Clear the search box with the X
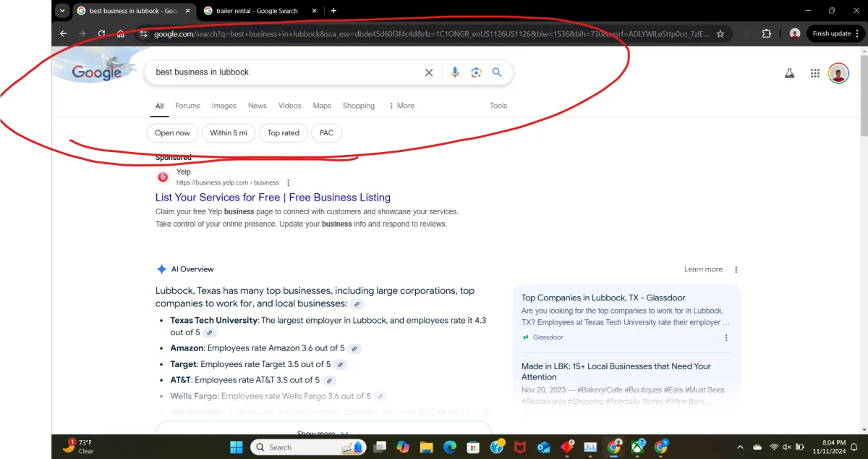This screenshot has width=868, height=459. click(429, 72)
